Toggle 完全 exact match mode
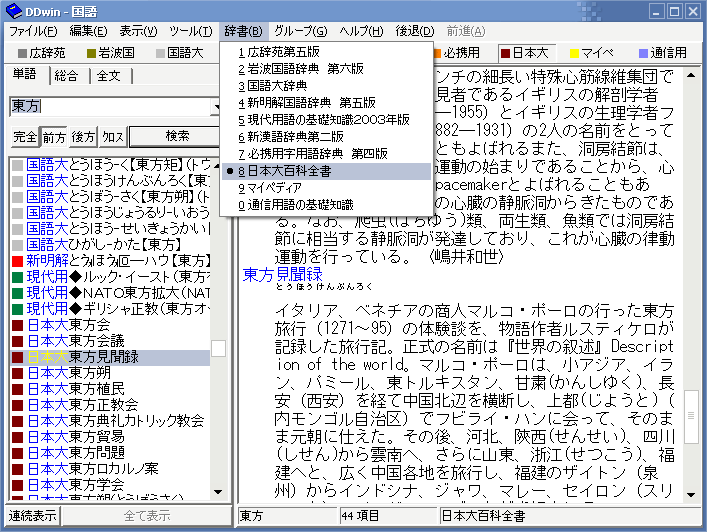This screenshot has height=532, width=707. tap(25, 137)
